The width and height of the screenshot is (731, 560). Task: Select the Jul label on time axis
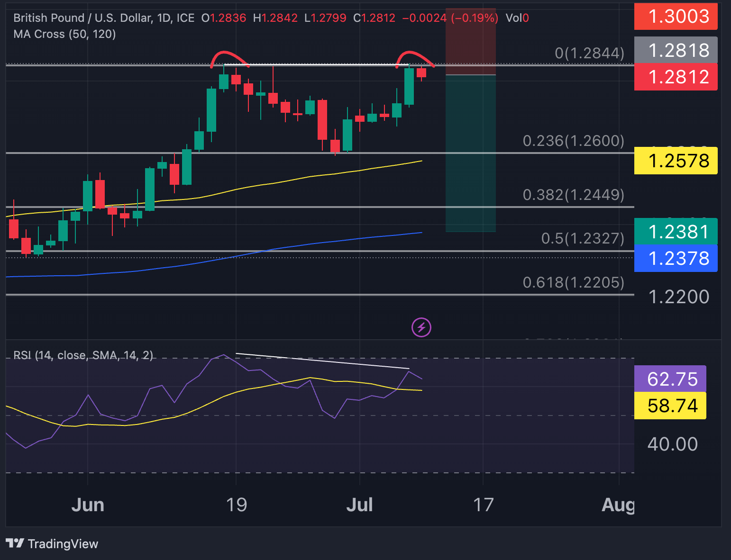tap(360, 505)
